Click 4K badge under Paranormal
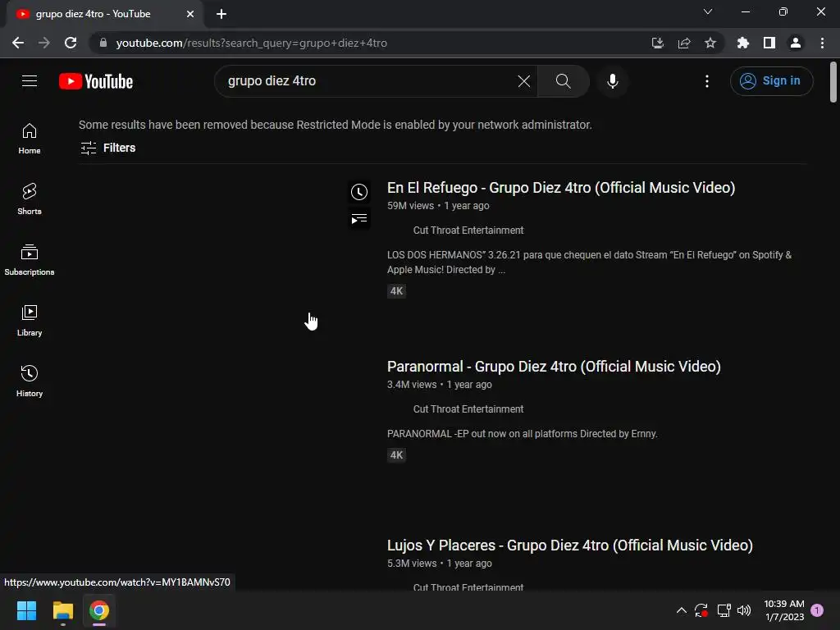The height and width of the screenshot is (630, 840). click(x=396, y=455)
